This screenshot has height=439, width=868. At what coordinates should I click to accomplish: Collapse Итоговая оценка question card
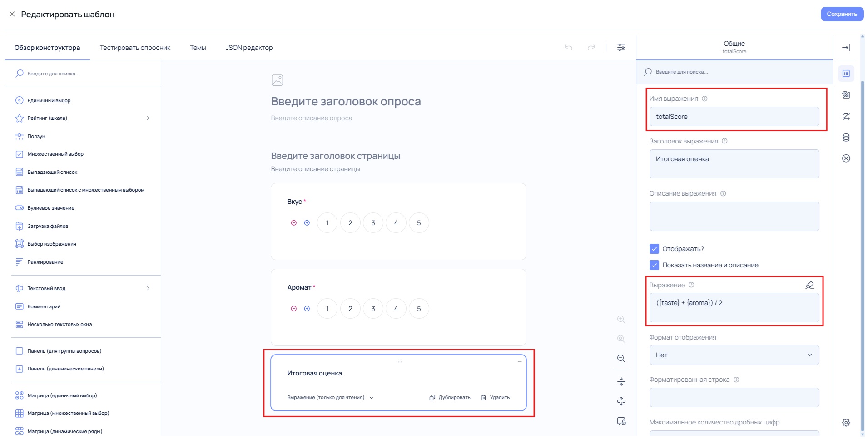[520, 361]
